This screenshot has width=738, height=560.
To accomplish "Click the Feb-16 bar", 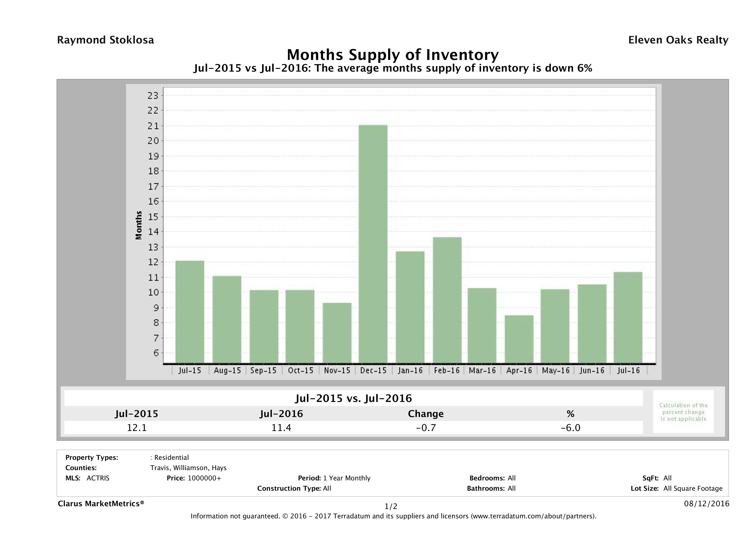I will pyautogui.click(x=447, y=300).
